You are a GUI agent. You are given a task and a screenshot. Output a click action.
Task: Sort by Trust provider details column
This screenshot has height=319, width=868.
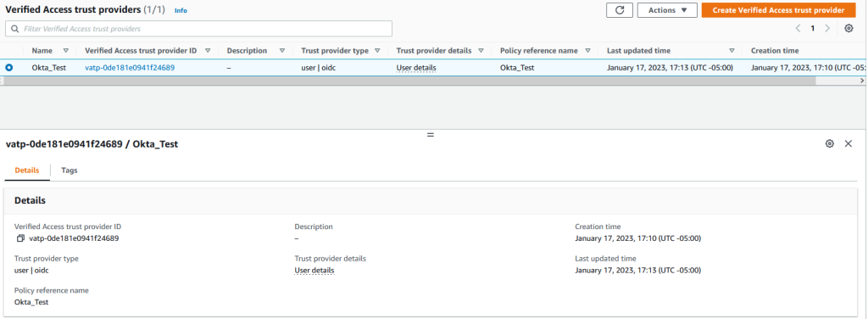(x=481, y=50)
